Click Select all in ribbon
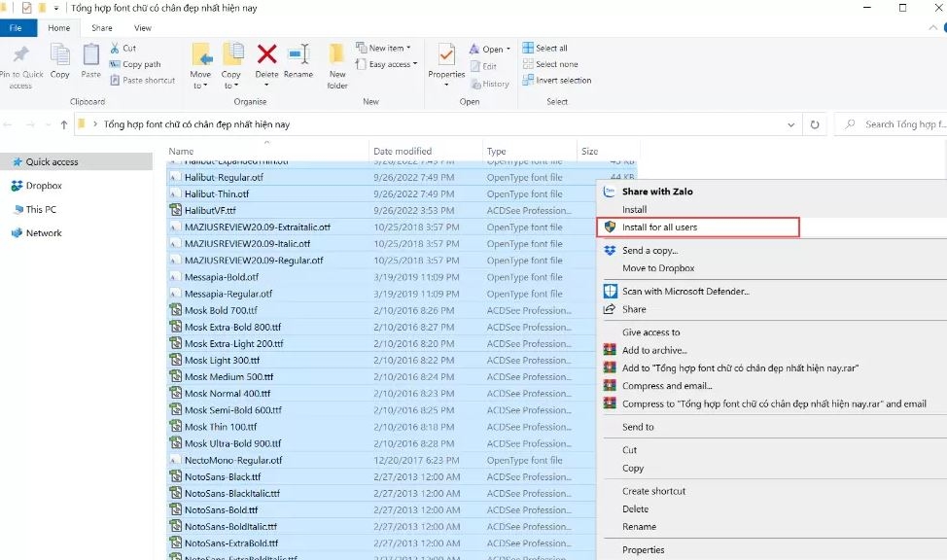947x560 pixels. tap(544, 48)
